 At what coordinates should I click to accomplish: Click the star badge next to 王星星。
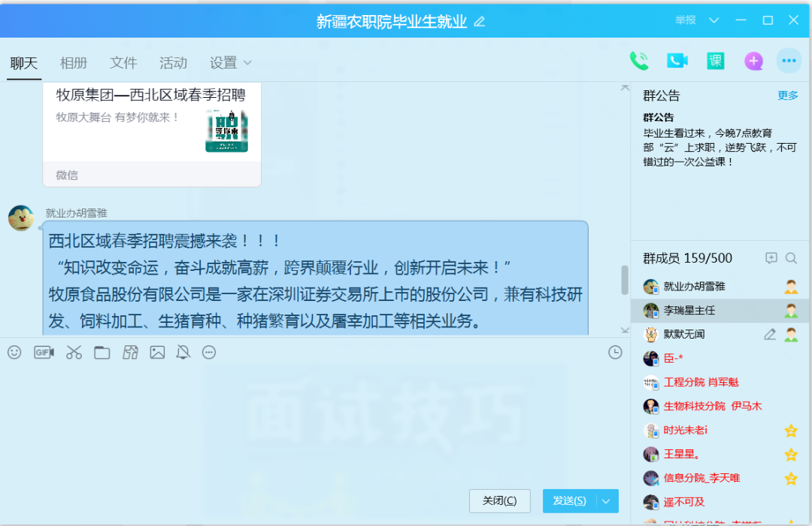click(791, 455)
